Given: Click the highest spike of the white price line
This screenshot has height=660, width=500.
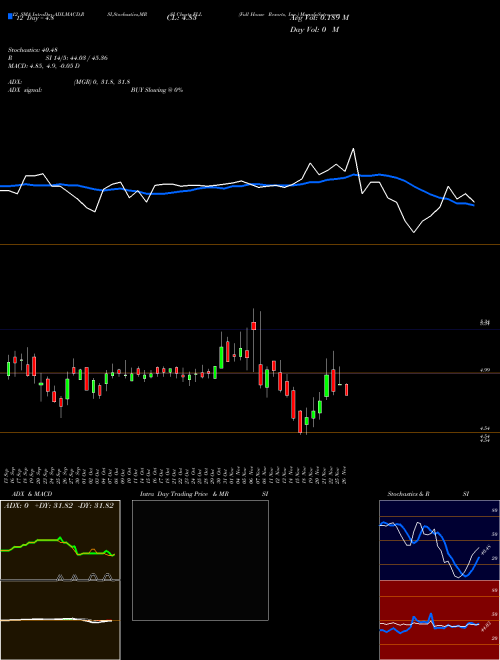Looking at the screenshot, I should pyautogui.click(x=353, y=149).
